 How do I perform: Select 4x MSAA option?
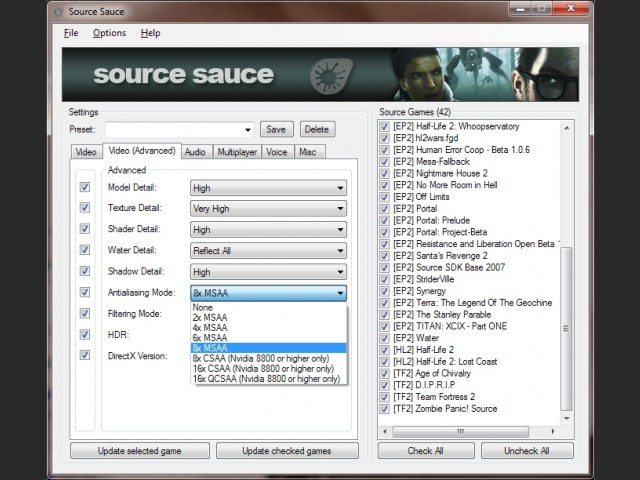coord(269,328)
